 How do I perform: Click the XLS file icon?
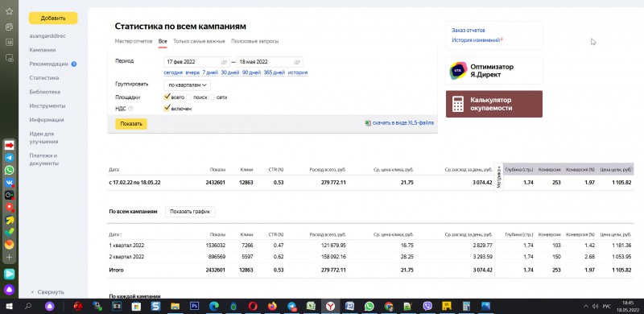tap(368, 123)
